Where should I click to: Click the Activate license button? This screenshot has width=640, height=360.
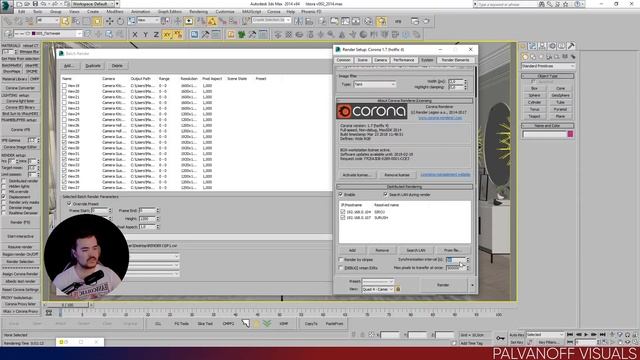coord(357,175)
